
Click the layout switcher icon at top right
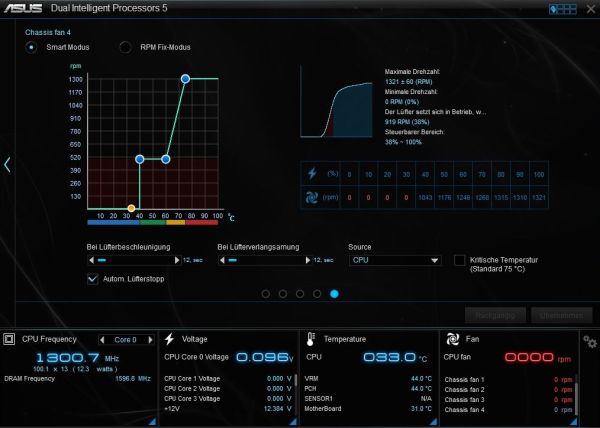[562, 9]
